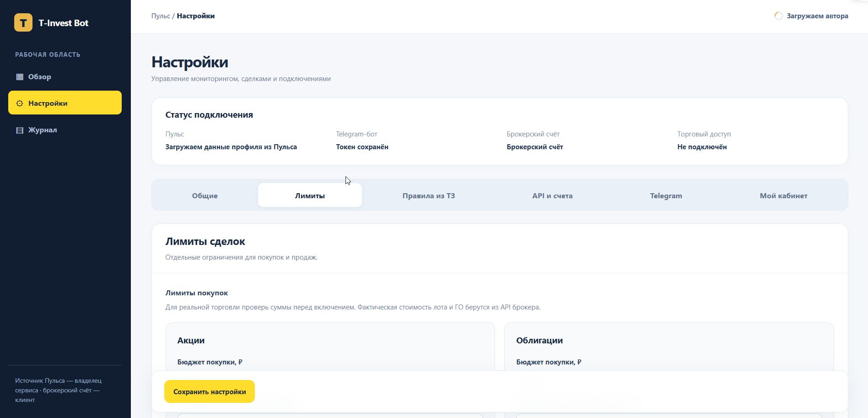Click the Статус подключения heading
Screen dimensions: 868x418
(x=209, y=115)
